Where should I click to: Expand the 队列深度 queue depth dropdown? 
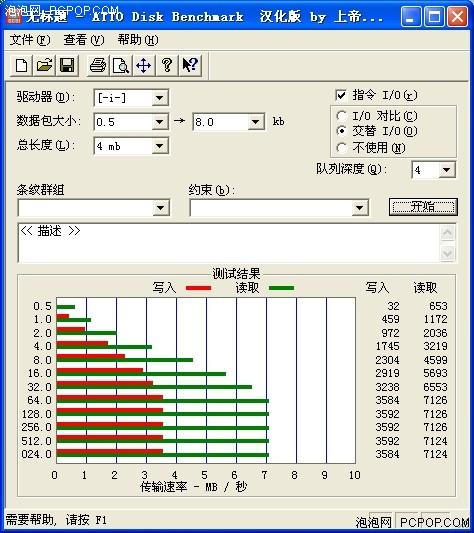(x=446, y=170)
